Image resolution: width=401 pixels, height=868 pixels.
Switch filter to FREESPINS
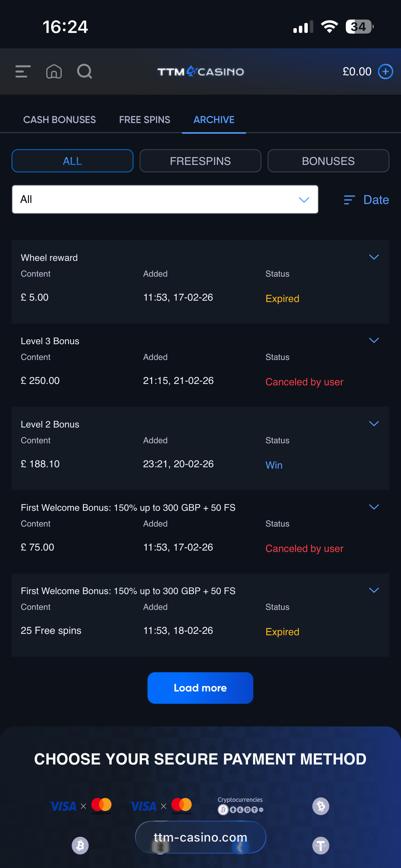click(x=200, y=161)
